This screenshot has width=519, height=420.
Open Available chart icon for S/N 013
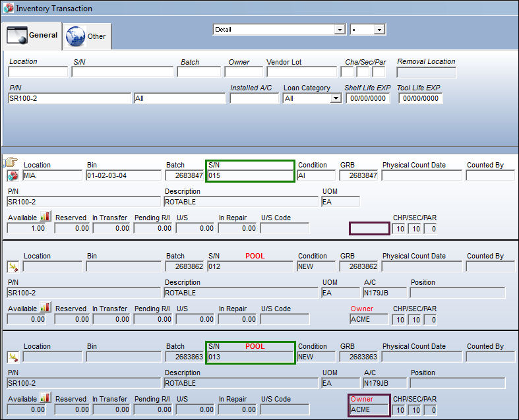tap(46, 398)
